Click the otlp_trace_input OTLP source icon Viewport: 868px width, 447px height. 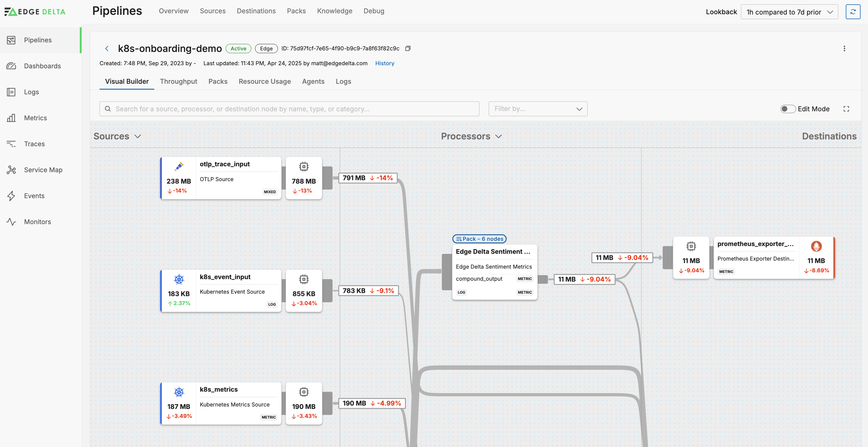pos(179,166)
